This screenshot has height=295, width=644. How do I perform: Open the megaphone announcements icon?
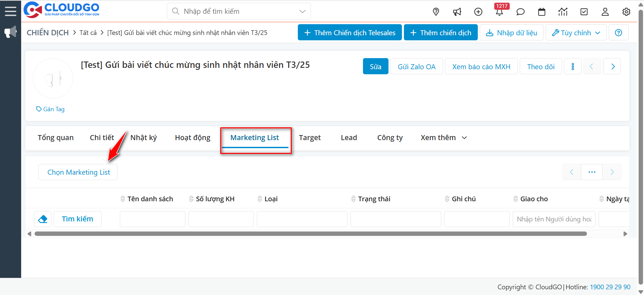457,12
